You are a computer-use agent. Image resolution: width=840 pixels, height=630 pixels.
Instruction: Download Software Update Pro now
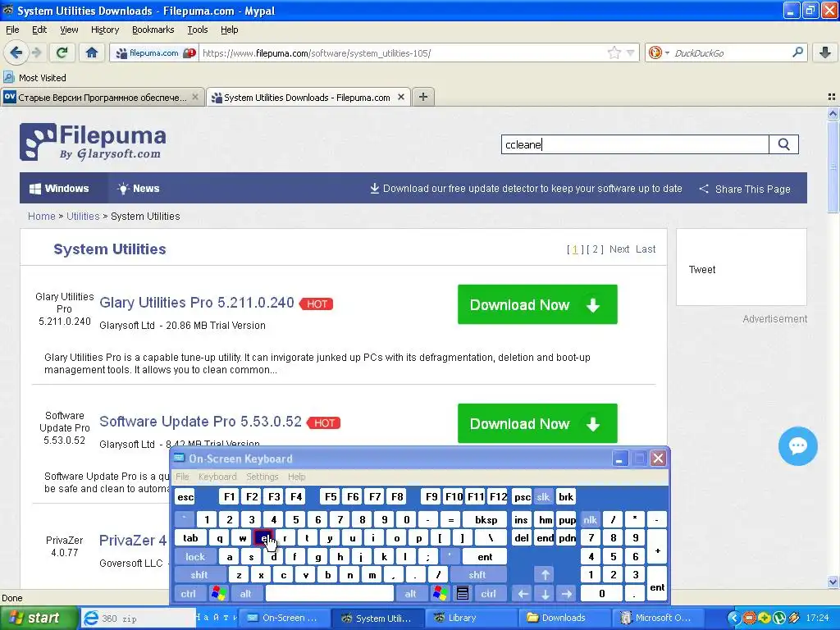coord(537,423)
